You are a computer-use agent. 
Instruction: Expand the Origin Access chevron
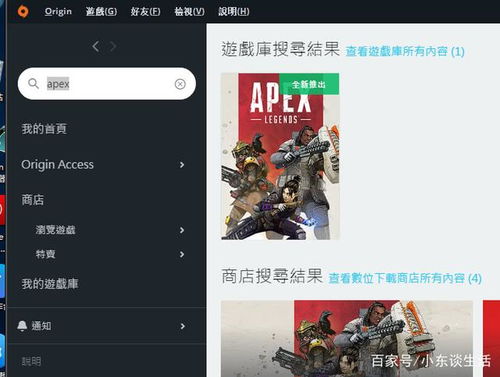coord(182,165)
